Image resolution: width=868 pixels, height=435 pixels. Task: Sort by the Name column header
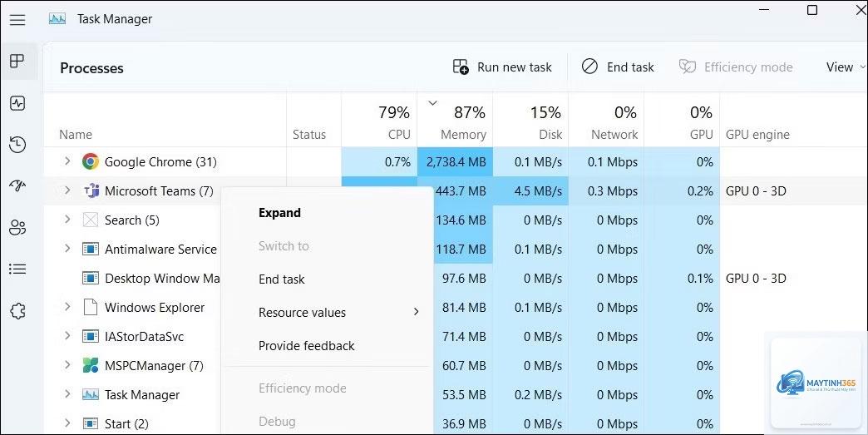coord(165,120)
